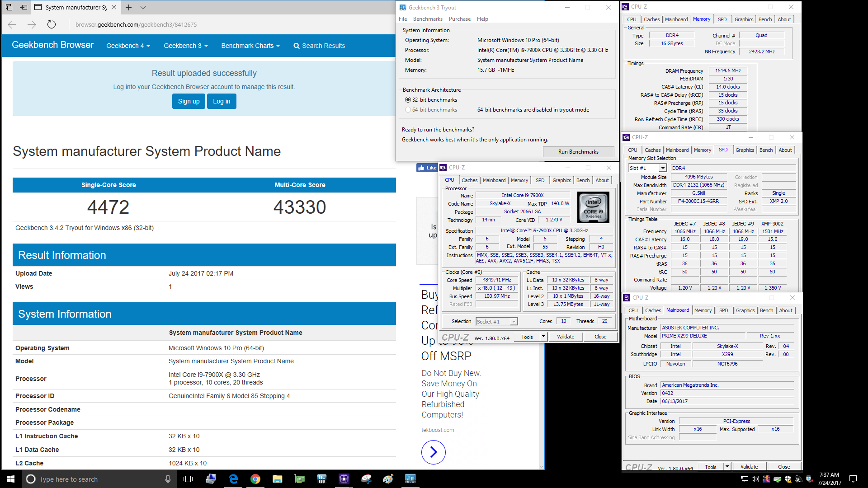Image resolution: width=868 pixels, height=488 pixels.
Task: Open the Purchase menu in Geekbench
Action: point(460,19)
